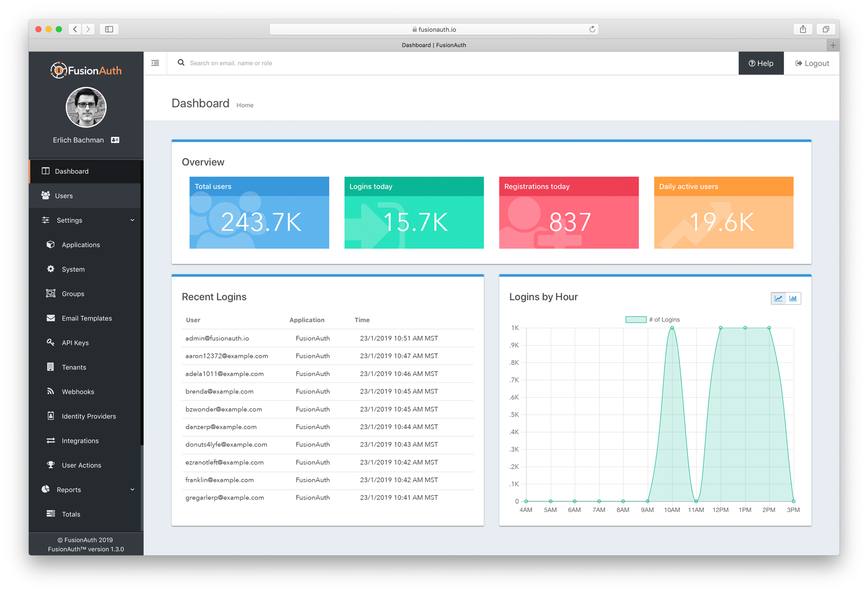Go back in Safari history
The image size is (868, 593).
click(75, 29)
